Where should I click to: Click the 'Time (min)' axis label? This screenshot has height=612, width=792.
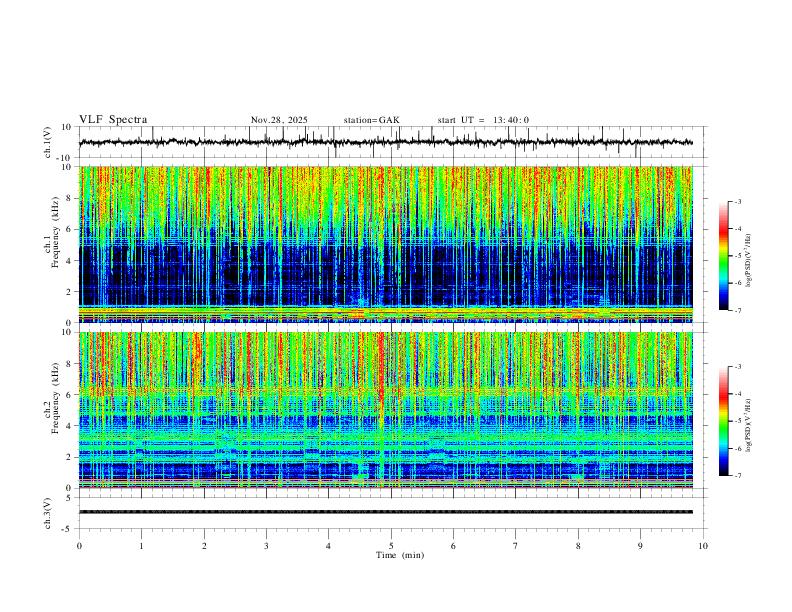[x=400, y=555]
